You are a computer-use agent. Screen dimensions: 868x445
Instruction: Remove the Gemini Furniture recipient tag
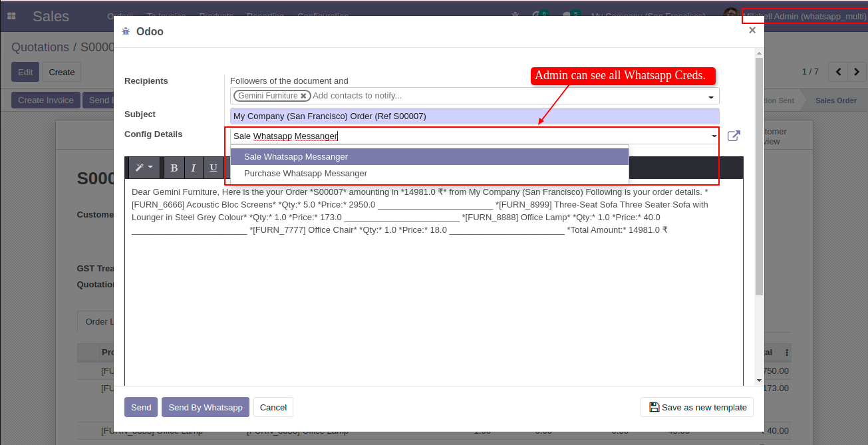[x=303, y=96]
